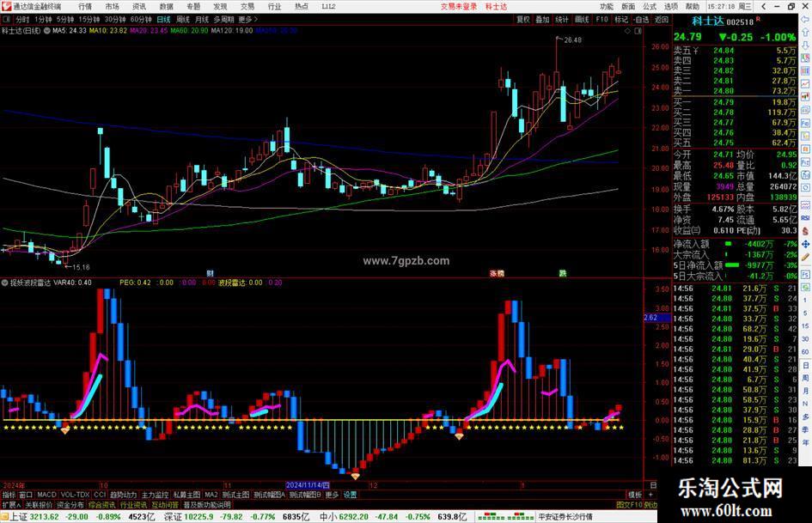Click the 2024/11/14 date marker on the time axis
The width and height of the screenshot is (812, 523).
point(308,485)
